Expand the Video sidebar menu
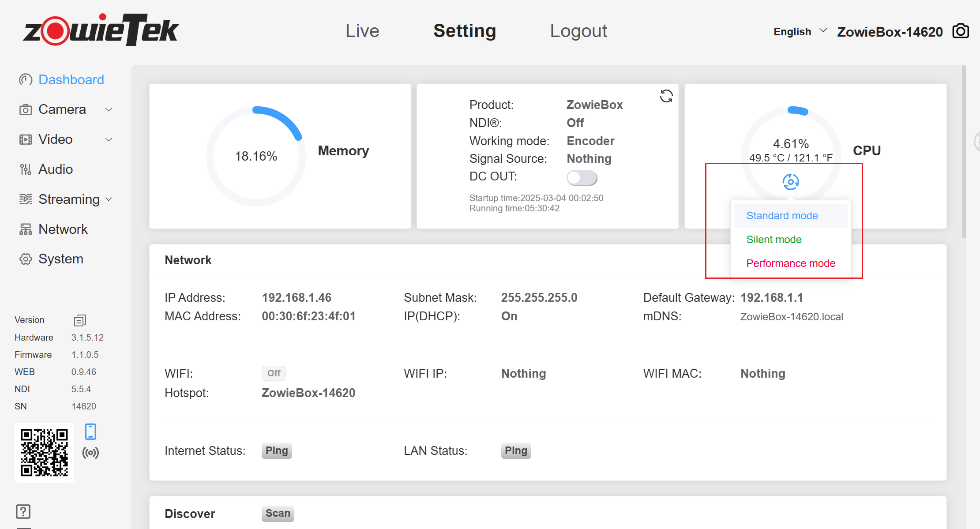The width and height of the screenshot is (980, 529). click(65, 139)
